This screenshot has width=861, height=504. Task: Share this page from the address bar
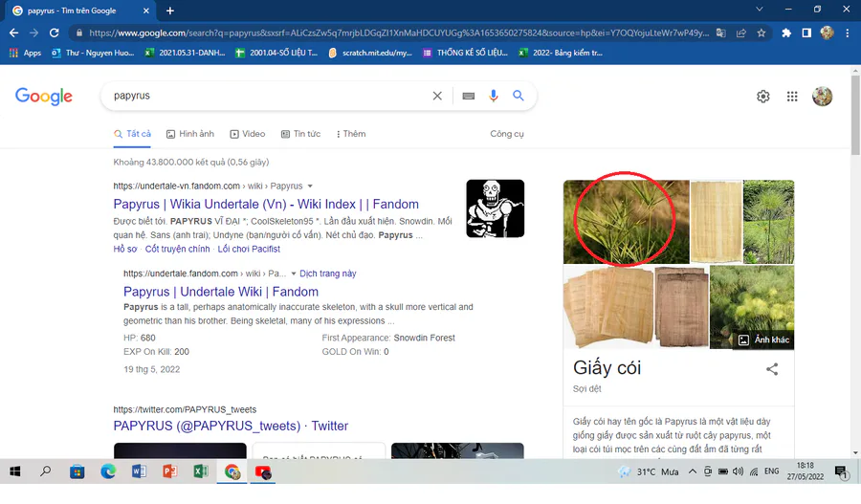(x=741, y=33)
